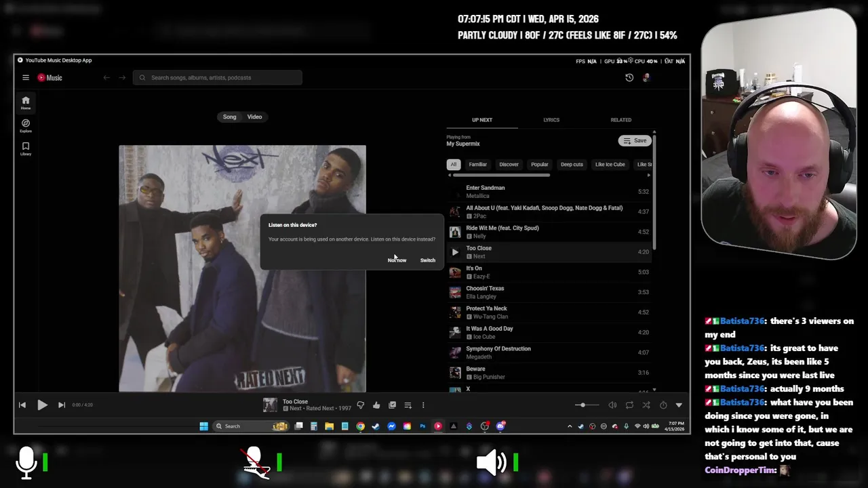Viewport: 868px width, 488px height.
Task: Toggle repeat mode
Action: [629, 405]
